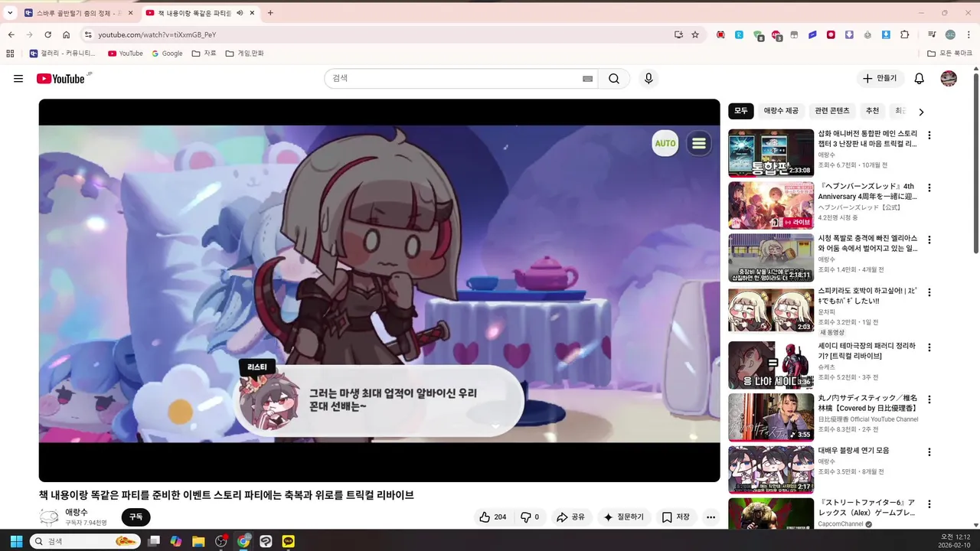Click the page vertical scrollbar
The width and height of the screenshot is (980, 551).
tap(975, 163)
